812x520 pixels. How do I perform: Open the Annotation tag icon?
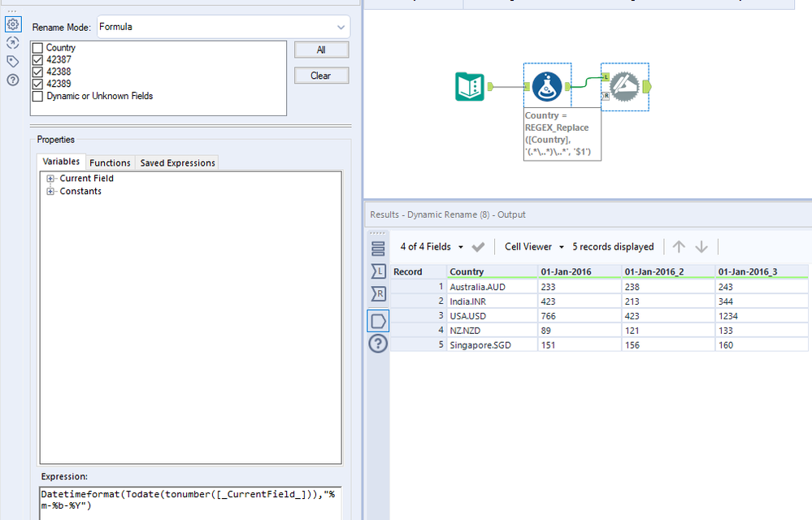coord(12,62)
